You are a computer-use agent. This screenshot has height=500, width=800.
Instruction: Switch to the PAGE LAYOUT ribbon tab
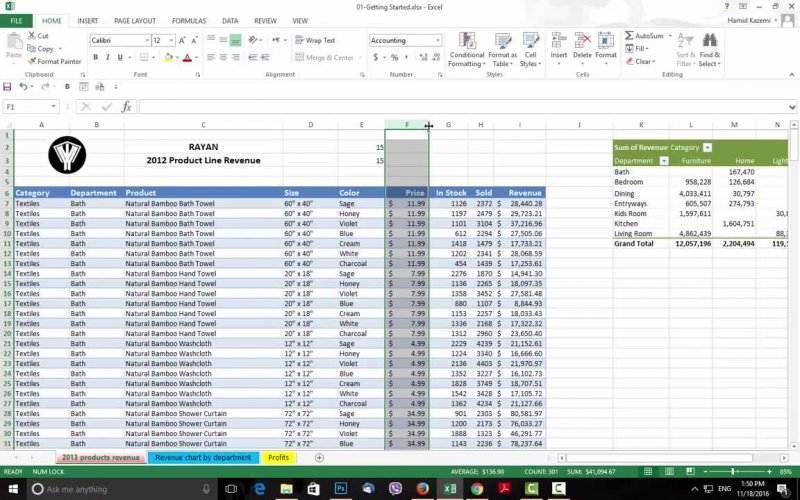click(x=134, y=20)
